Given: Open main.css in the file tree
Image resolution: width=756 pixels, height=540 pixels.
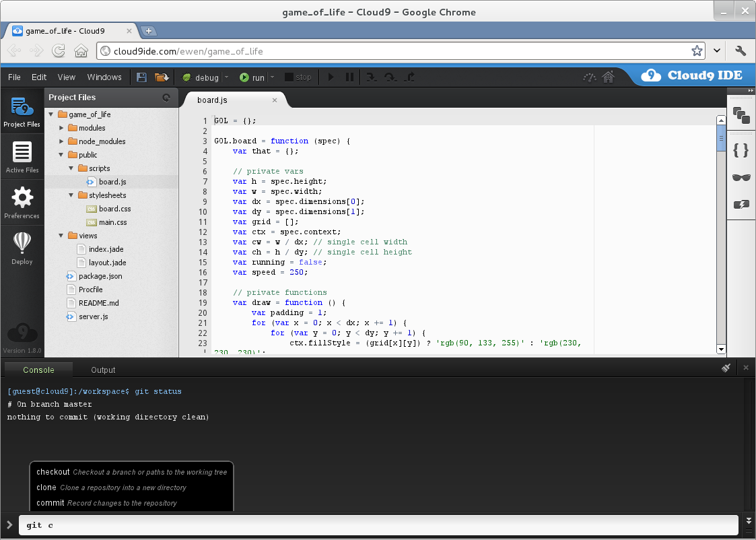Looking at the screenshot, I should [113, 222].
